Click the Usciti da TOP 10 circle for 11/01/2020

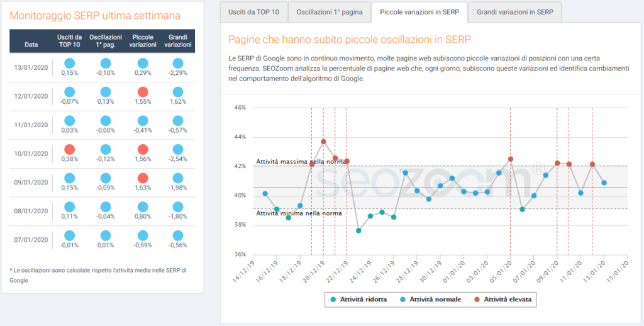[69, 121]
